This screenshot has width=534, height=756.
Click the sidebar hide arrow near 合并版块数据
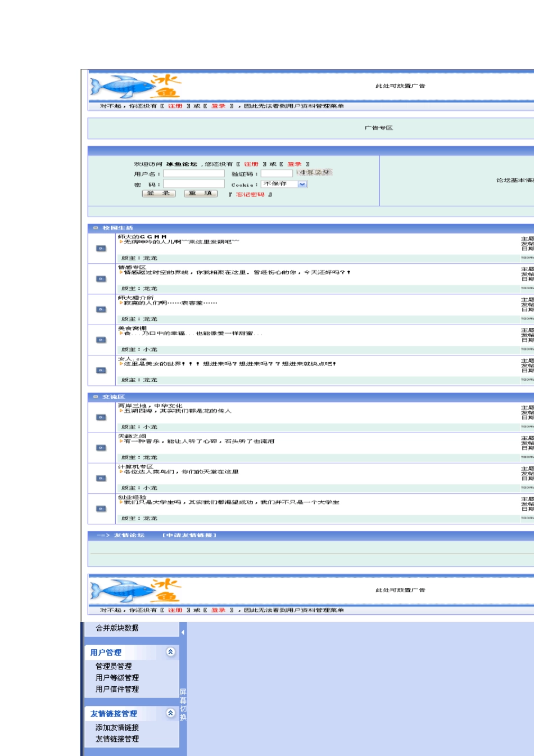183,632
